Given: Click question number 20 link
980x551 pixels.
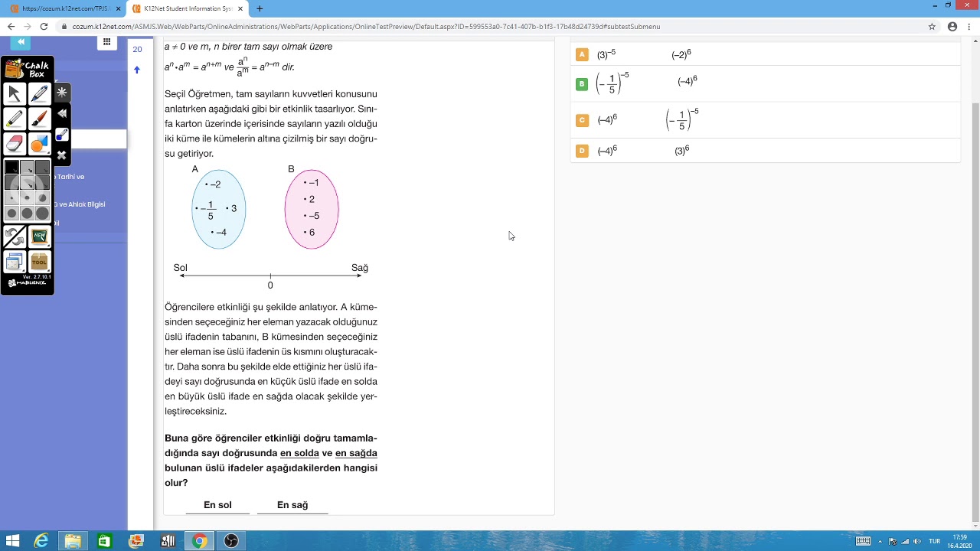Looking at the screenshot, I should coord(137,49).
